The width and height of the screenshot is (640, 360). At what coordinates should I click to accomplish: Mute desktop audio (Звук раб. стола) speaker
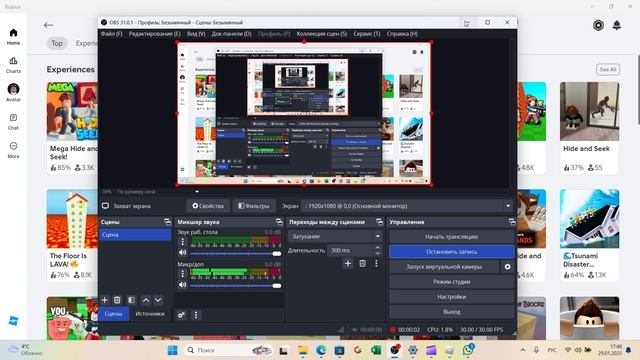click(182, 253)
